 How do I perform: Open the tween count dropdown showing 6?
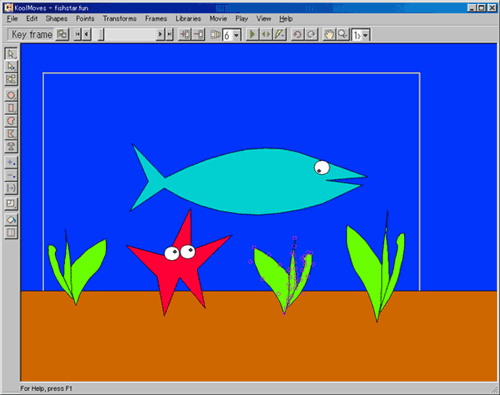[237, 35]
